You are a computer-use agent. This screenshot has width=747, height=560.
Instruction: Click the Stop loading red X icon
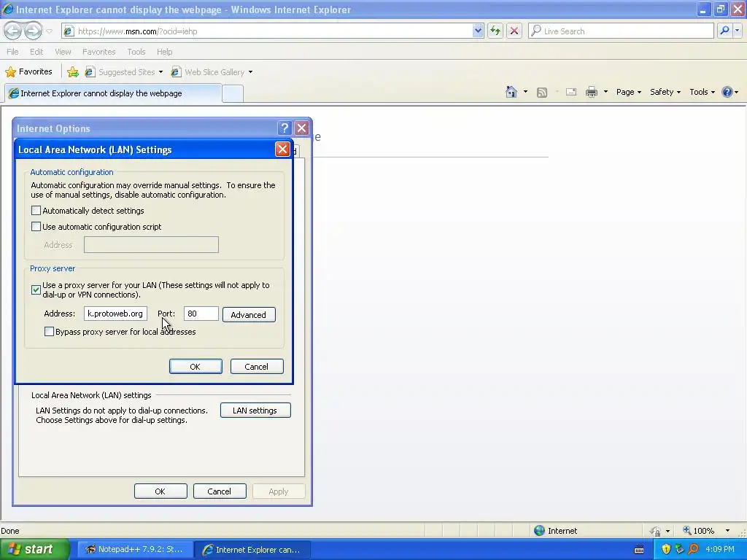tap(514, 31)
